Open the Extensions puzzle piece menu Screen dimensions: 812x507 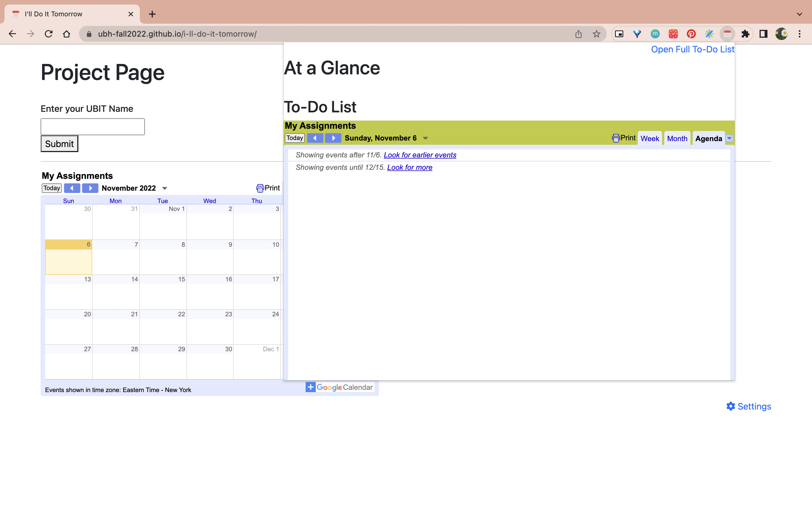pyautogui.click(x=745, y=34)
